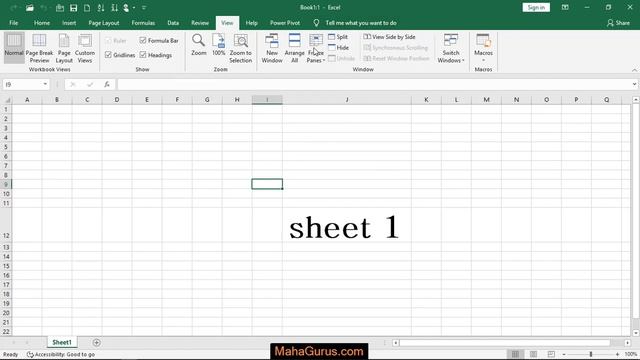Switch to the Power Pivot tab

(x=285, y=23)
